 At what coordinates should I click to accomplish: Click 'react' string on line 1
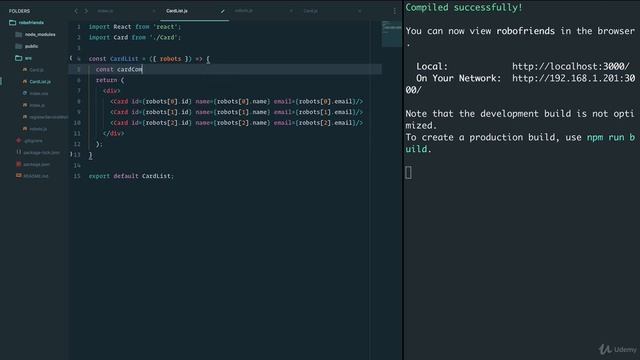(165, 27)
